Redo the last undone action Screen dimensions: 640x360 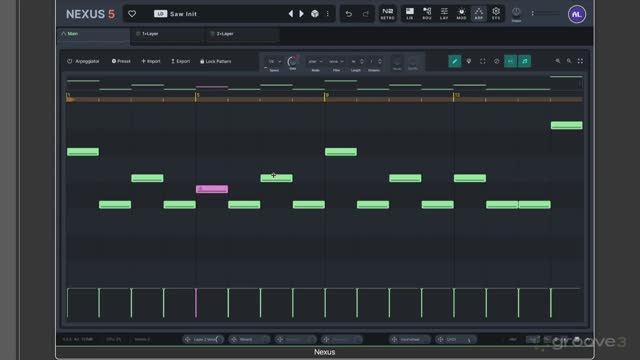click(366, 14)
